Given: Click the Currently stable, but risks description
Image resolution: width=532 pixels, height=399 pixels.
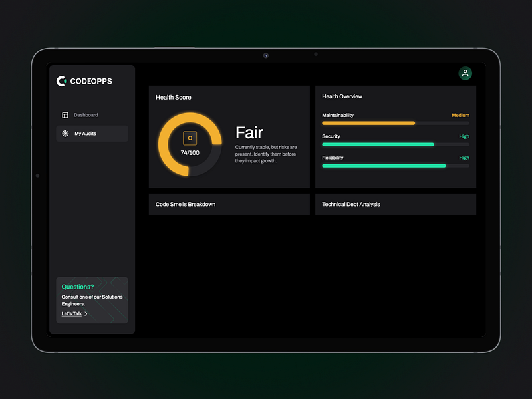Looking at the screenshot, I should (x=266, y=154).
